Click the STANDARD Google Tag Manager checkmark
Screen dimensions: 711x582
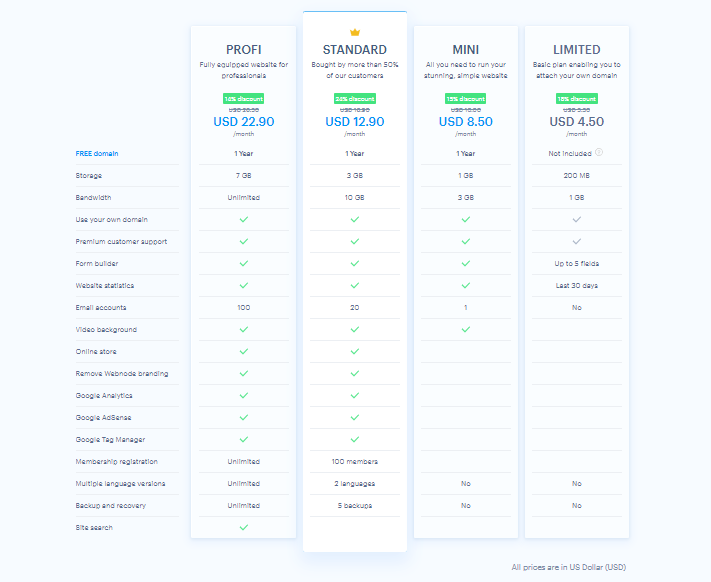(x=354, y=440)
